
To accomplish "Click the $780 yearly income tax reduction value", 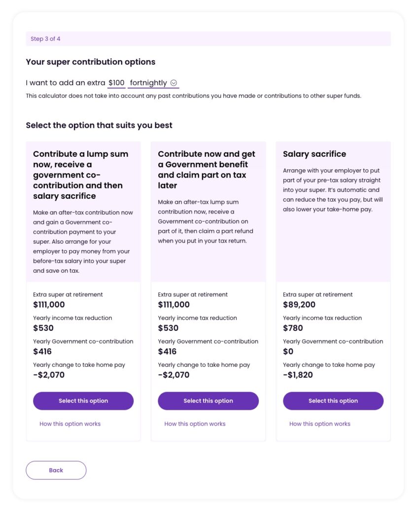I will [293, 328].
